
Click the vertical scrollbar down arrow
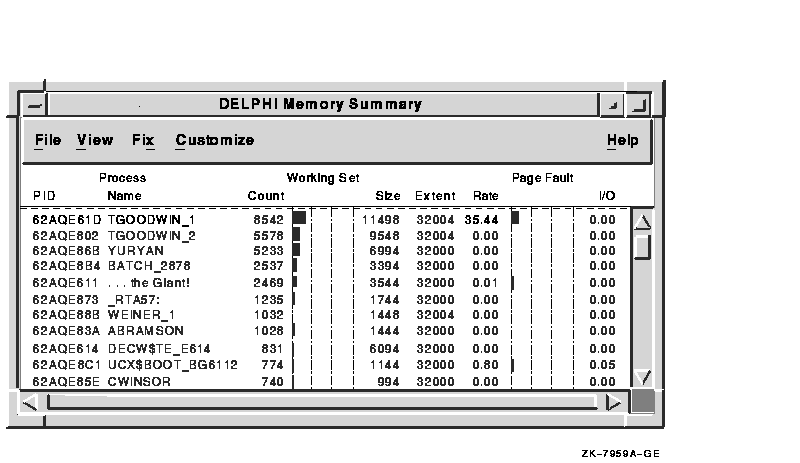tap(643, 377)
